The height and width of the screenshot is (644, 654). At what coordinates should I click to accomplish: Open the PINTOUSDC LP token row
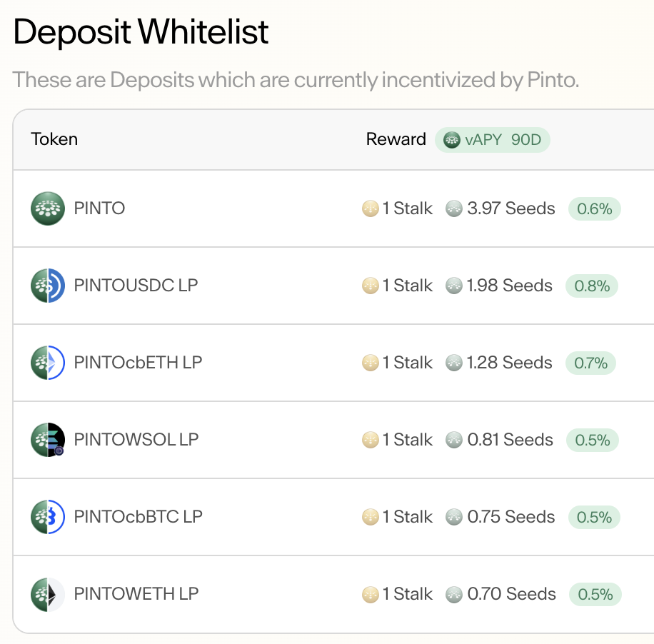coord(333,286)
